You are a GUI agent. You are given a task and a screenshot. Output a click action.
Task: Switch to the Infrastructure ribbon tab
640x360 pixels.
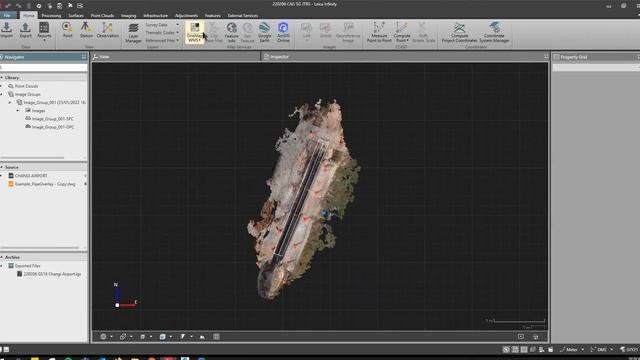point(156,16)
